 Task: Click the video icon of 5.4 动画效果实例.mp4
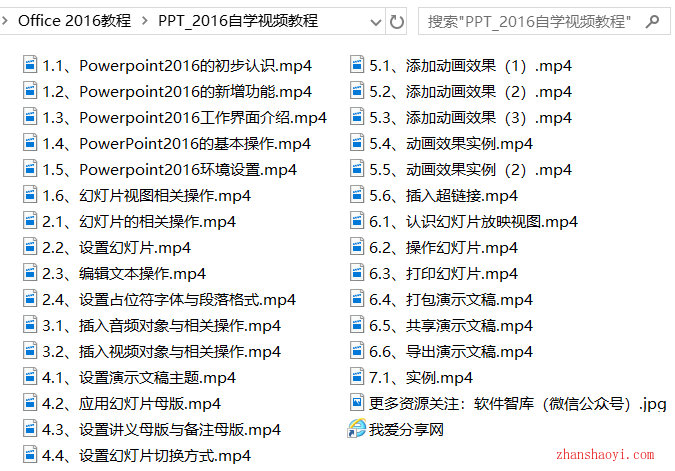pyautogui.click(x=357, y=143)
